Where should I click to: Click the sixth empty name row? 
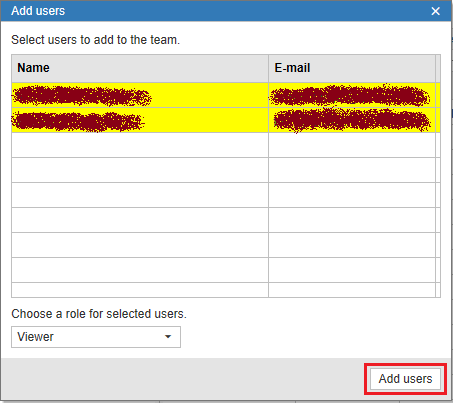pos(140,220)
